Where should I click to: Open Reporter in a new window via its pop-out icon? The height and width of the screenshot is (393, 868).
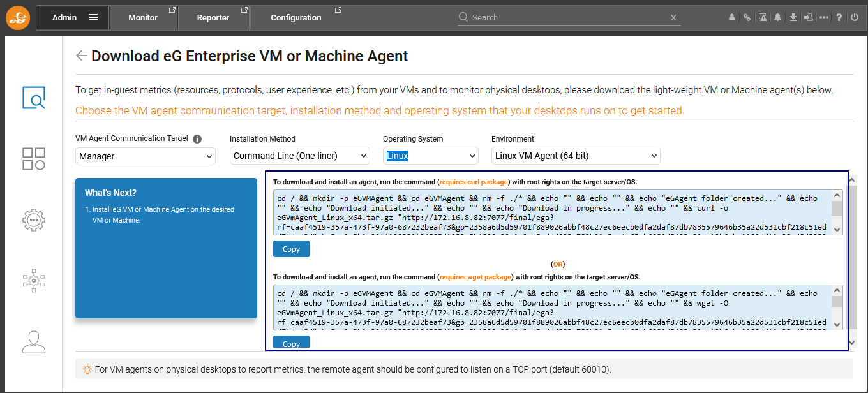(244, 10)
